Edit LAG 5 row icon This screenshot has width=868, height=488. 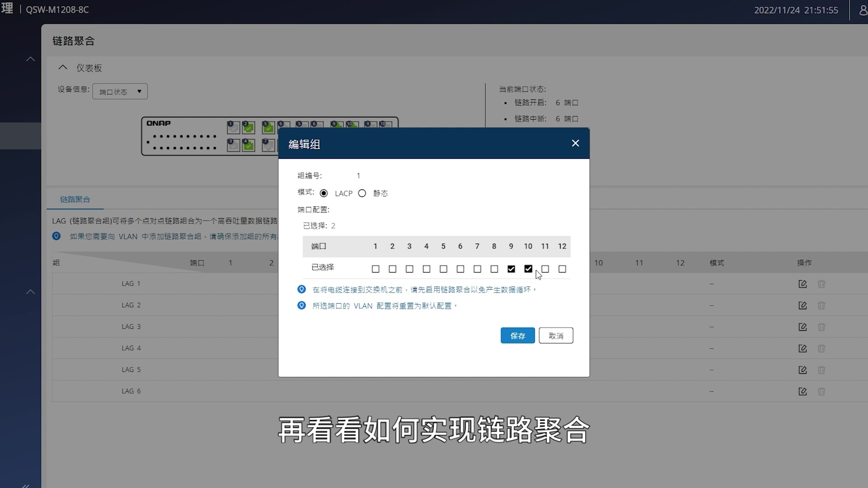(802, 370)
